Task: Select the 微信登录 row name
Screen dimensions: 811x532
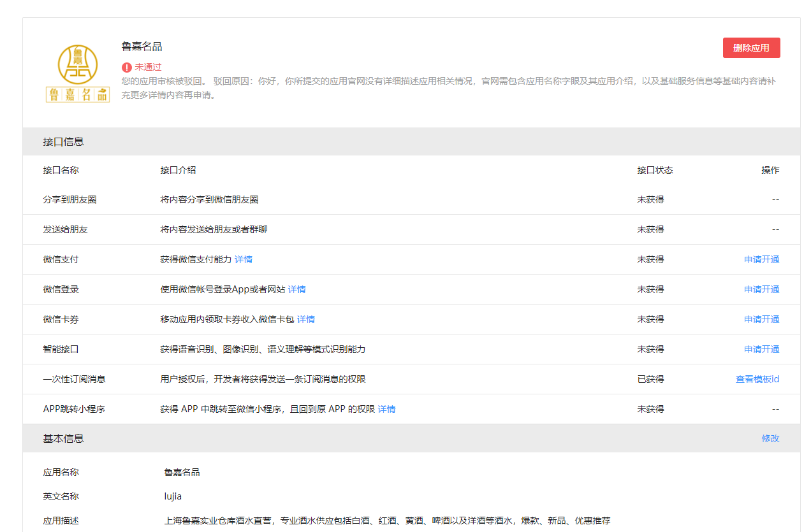Action: [61, 289]
